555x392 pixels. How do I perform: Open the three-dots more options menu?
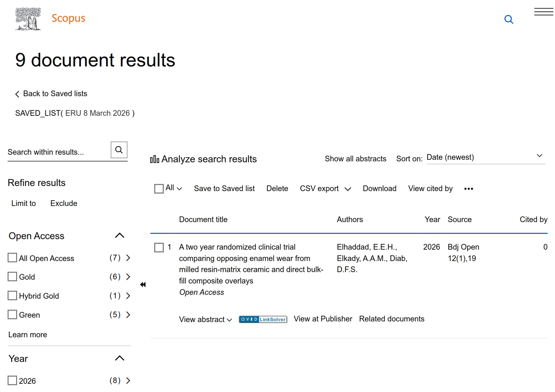(x=468, y=189)
